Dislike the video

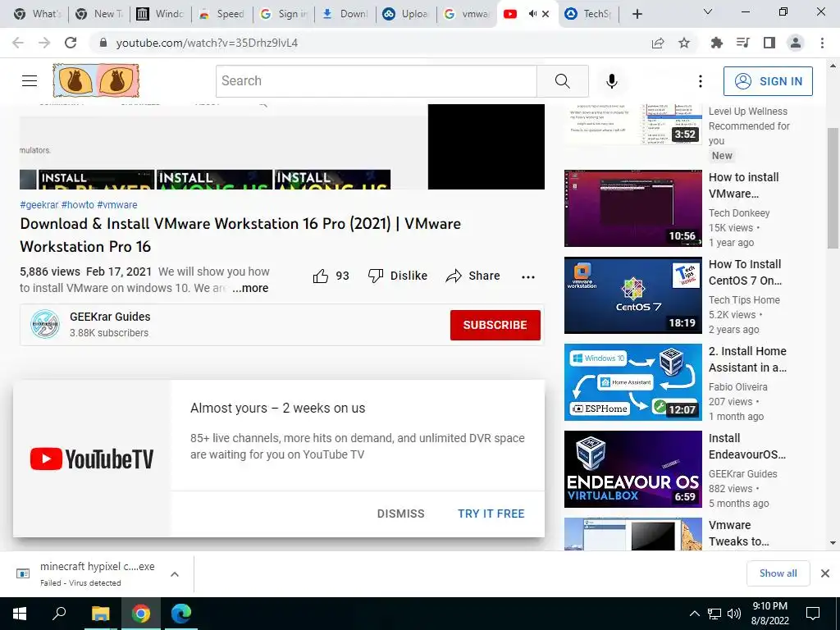398,276
